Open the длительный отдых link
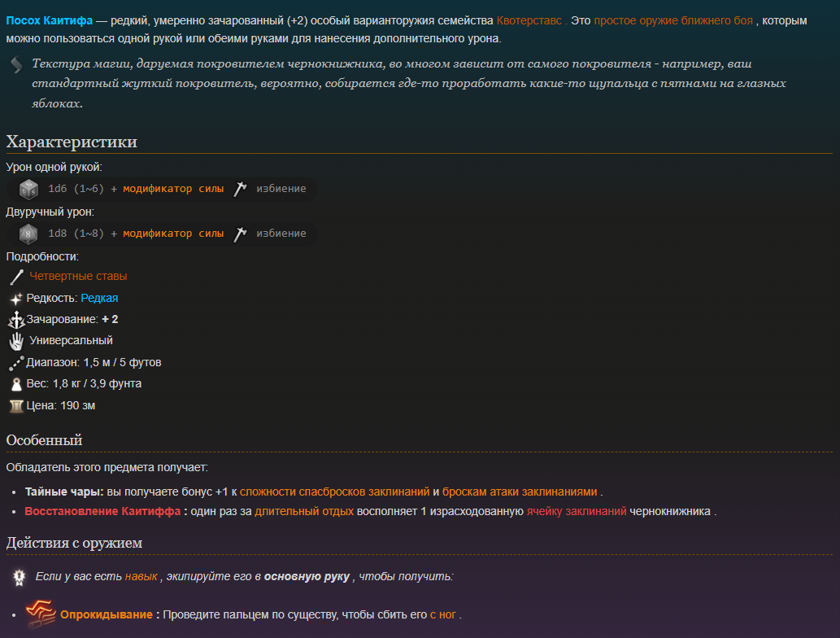The width and height of the screenshot is (840, 638). tap(304, 512)
